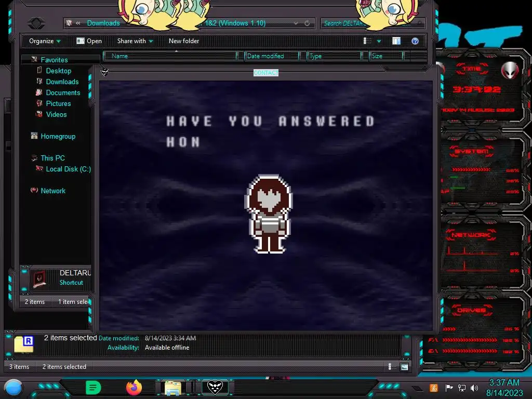Click the Date modified value 8/14/2023 3:34 AM
Screen dimensions: 532x399
[x=170, y=338]
